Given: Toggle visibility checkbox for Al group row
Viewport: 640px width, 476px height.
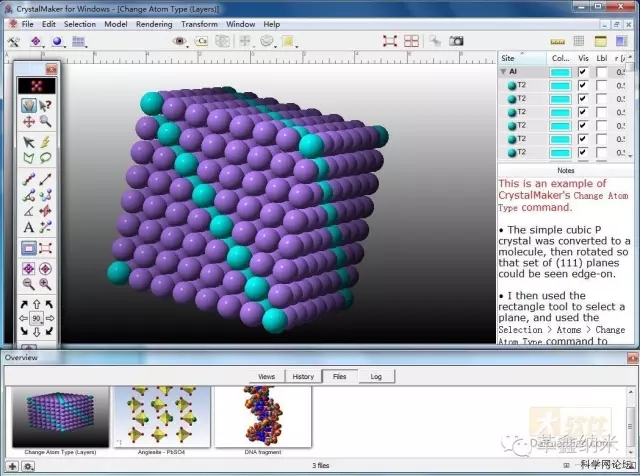Looking at the screenshot, I should pos(584,72).
